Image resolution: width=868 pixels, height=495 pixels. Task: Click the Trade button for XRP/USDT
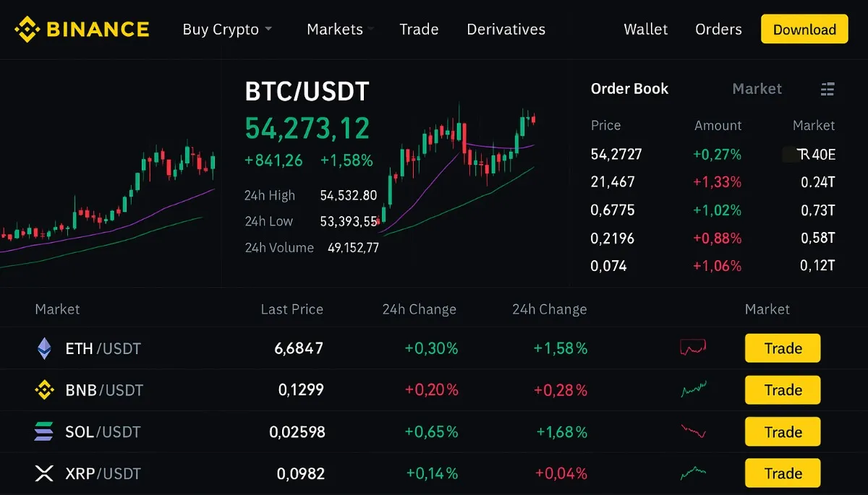pyautogui.click(x=782, y=473)
